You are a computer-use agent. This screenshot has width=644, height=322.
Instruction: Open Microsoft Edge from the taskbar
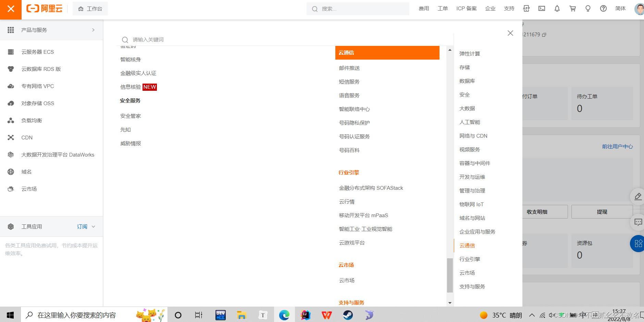(284, 315)
